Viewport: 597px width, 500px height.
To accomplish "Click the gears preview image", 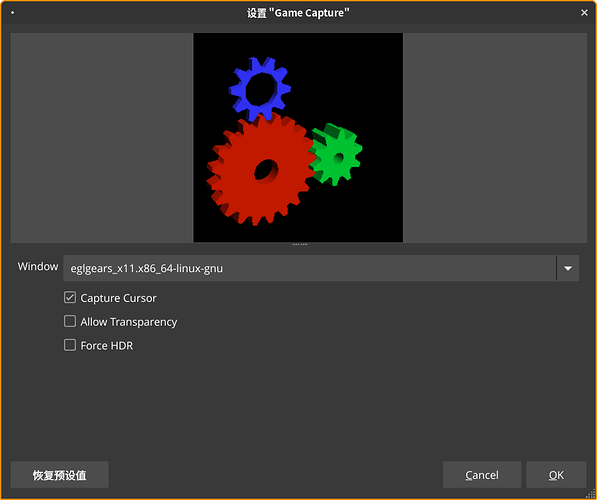I will point(298,137).
